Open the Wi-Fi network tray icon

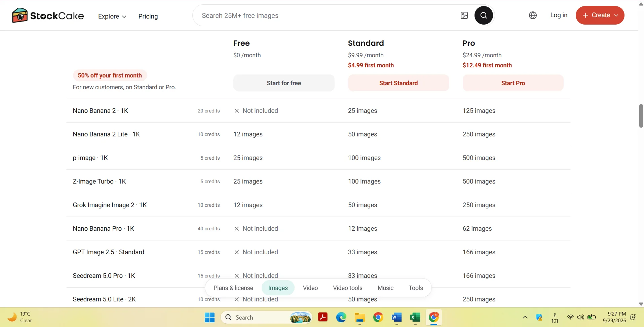[570, 317]
